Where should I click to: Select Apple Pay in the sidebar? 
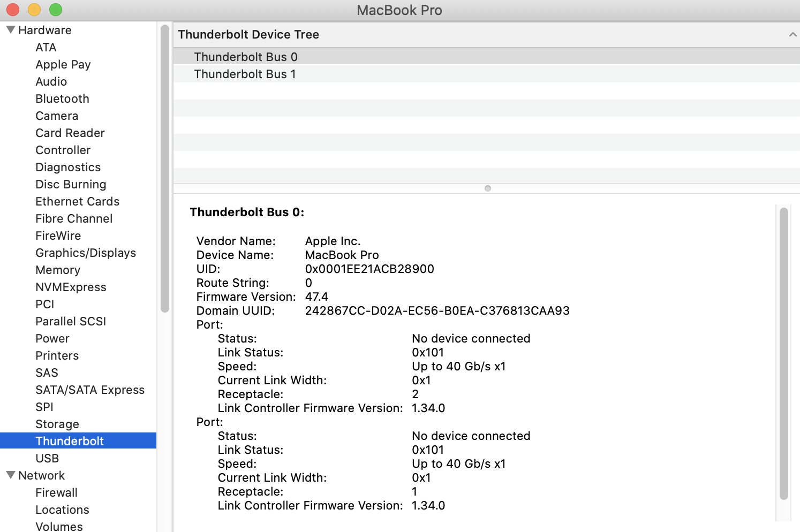(x=63, y=64)
